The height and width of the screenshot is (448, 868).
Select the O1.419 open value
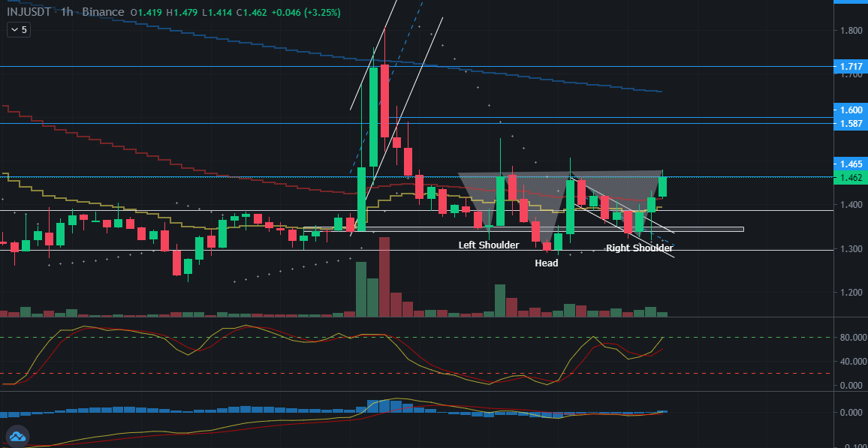click(146, 11)
